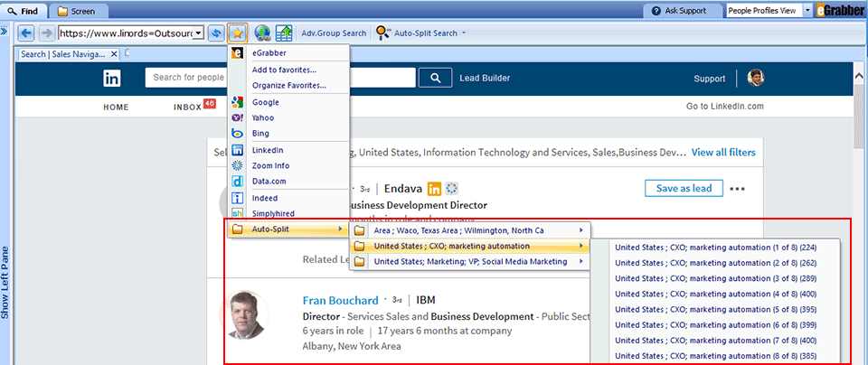Image resolution: width=868 pixels, height=365 pixels.
Task: Select Google from the favorites menu
Action: (x=288, y=102)
